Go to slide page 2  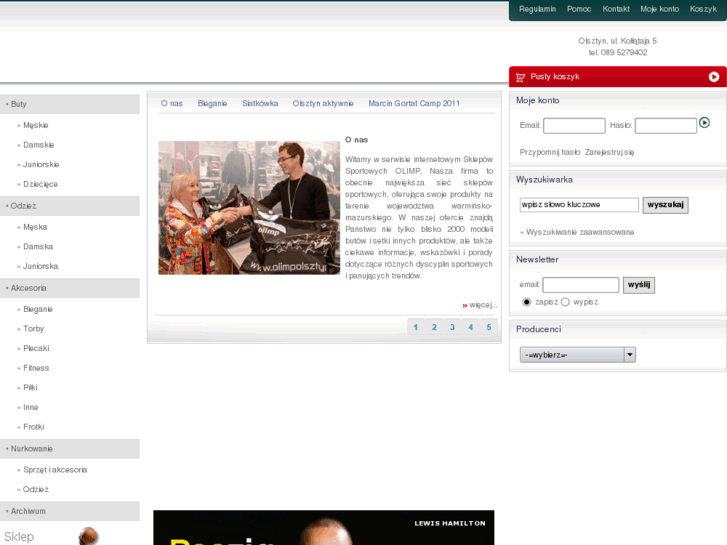[x=434, y=327]
